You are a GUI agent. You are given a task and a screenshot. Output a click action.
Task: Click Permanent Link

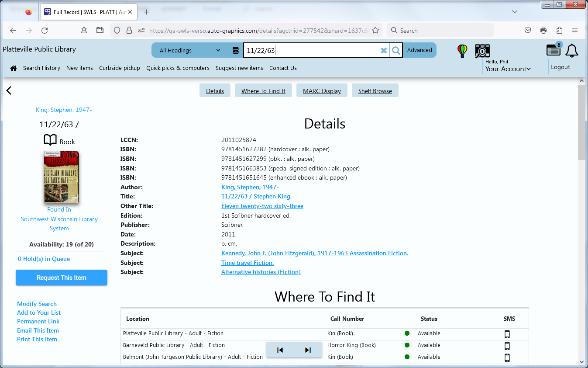38,321
